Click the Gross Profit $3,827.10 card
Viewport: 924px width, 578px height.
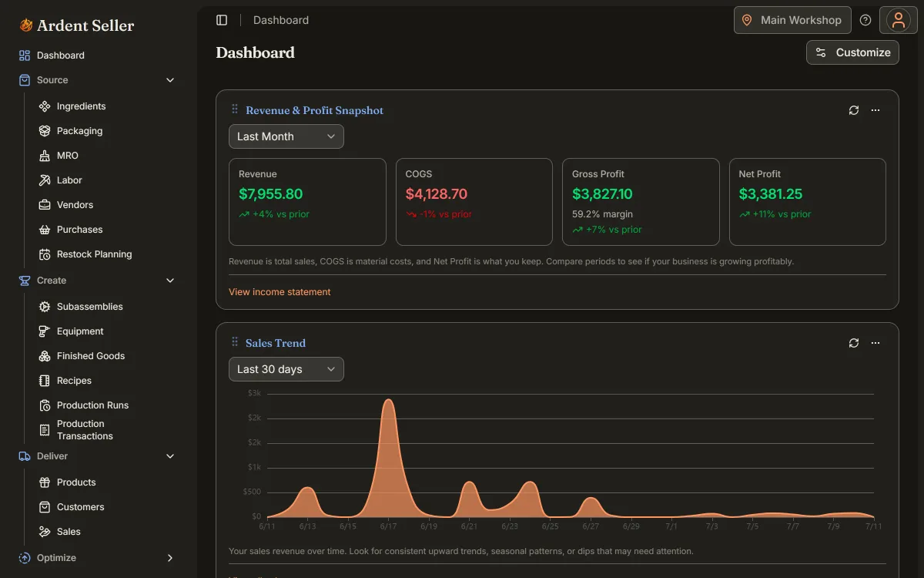point(641,202)
